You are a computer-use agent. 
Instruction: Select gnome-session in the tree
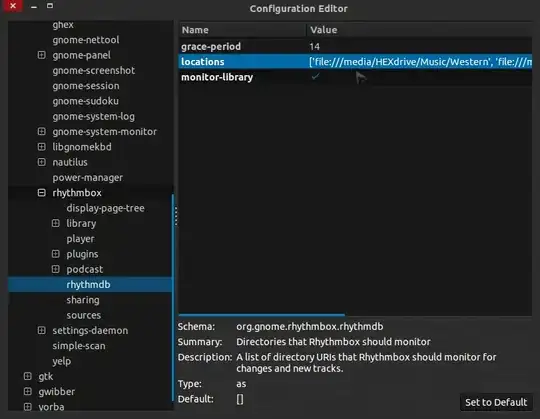[x=86, y=86]
